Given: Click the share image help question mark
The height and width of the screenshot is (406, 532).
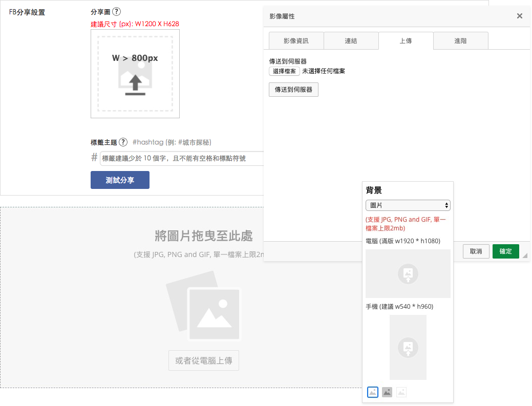Looking at the screenshot, I should tap(116, 12).
